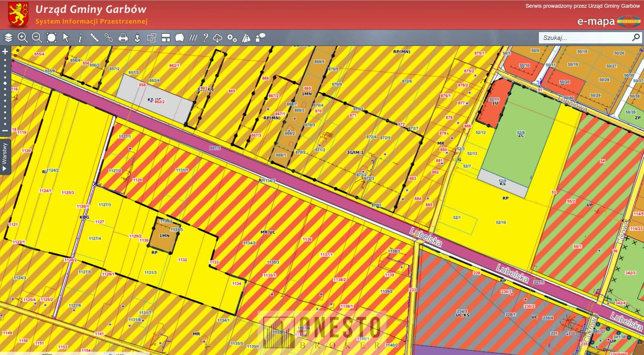The width and height of the screenshot is (644, 355).
Task: Select the ruler measure tool
Action: 94,38
